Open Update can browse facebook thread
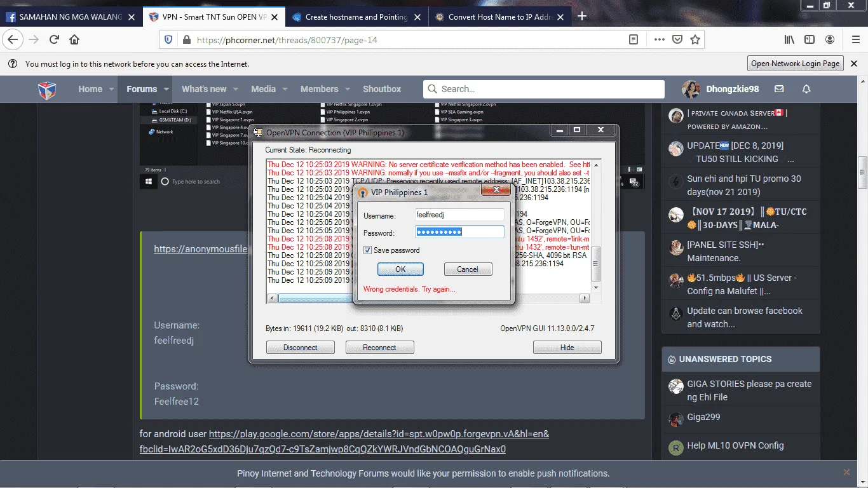This screenshot has height=488, width=868. (744, 318)
